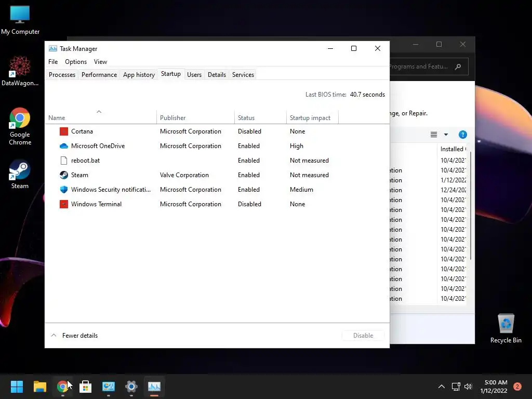Click the Windows Terminal row icon

pos(64,204)
